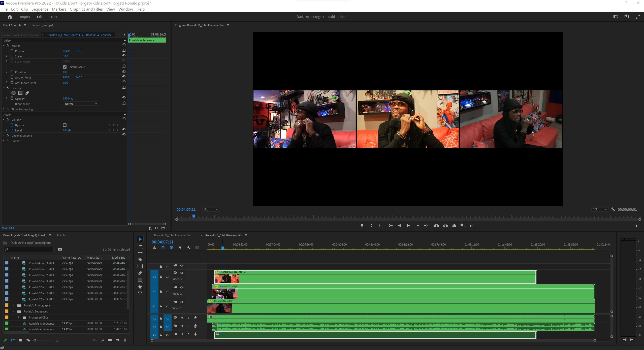Image resolution: width=644 pixels, height=350 pixels.
Task: Expand the Ronald's Photographs bin
Action: click(13, 305)
